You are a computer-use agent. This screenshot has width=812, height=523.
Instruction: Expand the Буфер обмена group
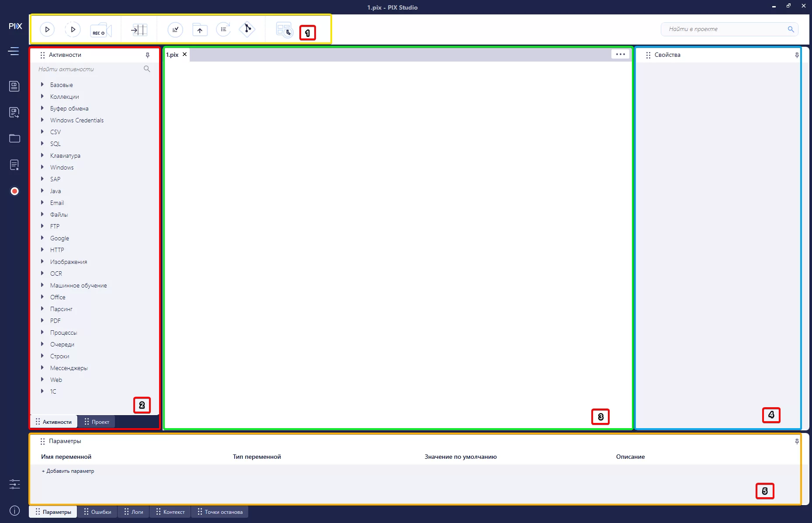[x=42, y=108]
